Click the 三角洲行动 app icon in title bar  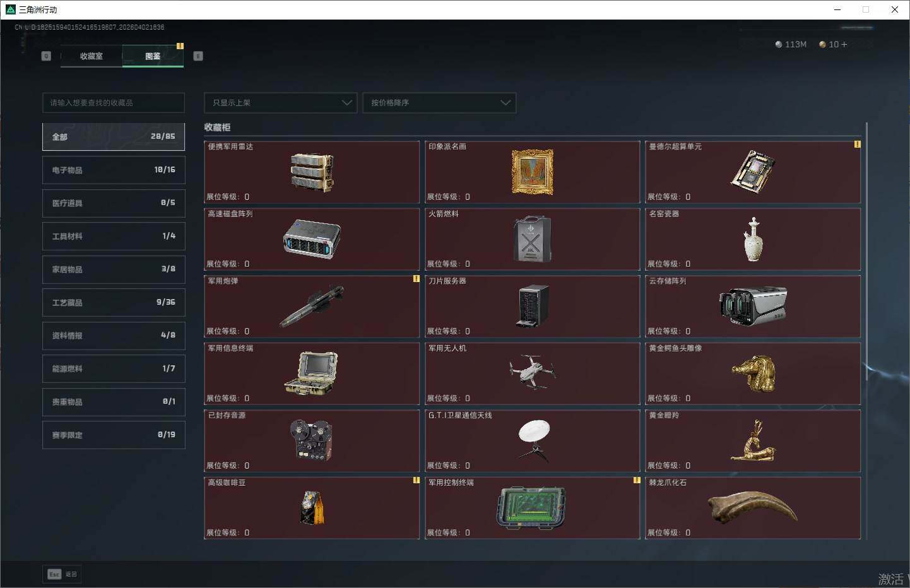(10, 9)
